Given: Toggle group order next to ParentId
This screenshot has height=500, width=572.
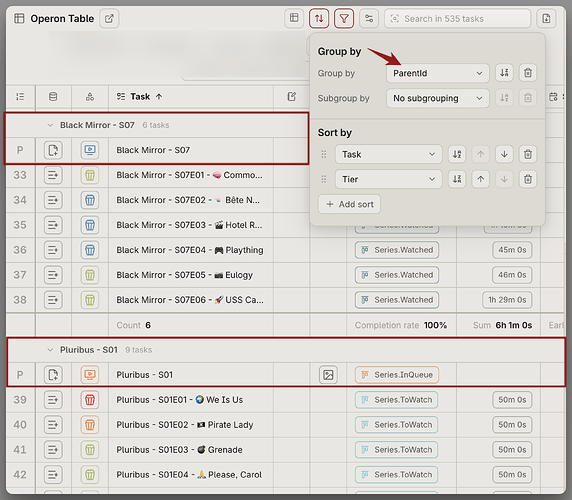Looking at the screenshot, I should (504, 73).
